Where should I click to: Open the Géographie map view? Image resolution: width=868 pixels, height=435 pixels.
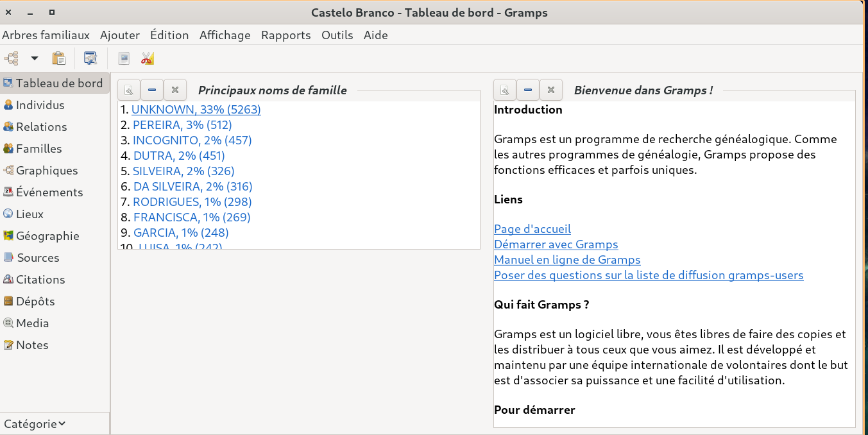pyautogui.click(x=41, y=236)
